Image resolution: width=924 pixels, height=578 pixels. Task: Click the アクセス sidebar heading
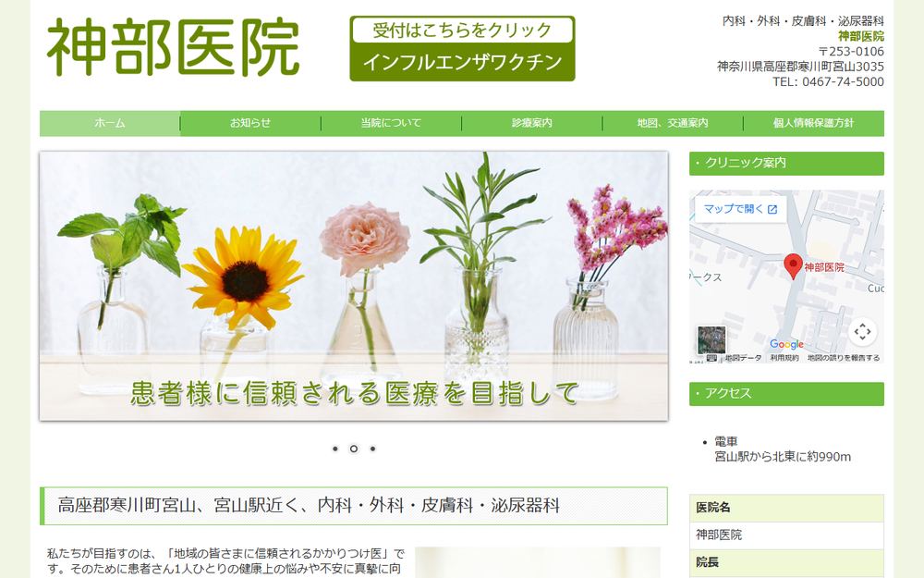point(786,394)
